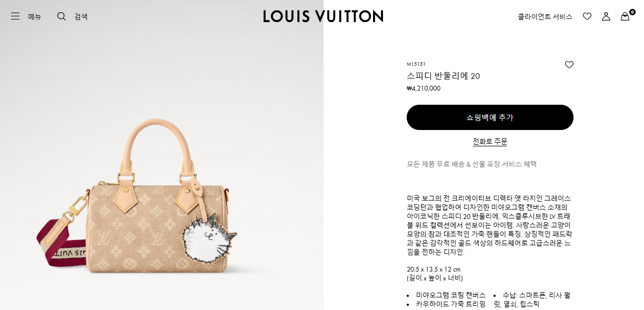Open the wishlist heart icon in header
This screenshot has height=310, width=644.
tap(587, 16)
